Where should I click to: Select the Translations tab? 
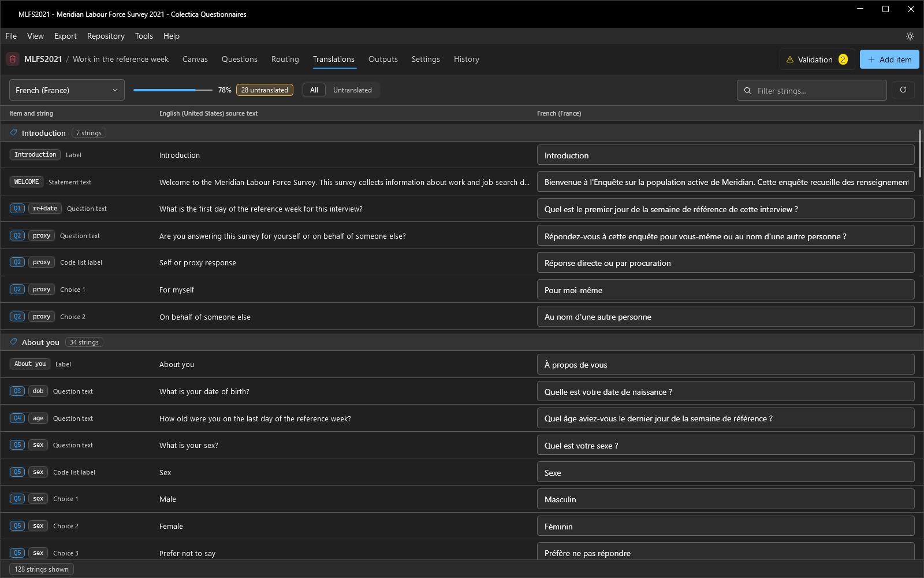point(334,59)
